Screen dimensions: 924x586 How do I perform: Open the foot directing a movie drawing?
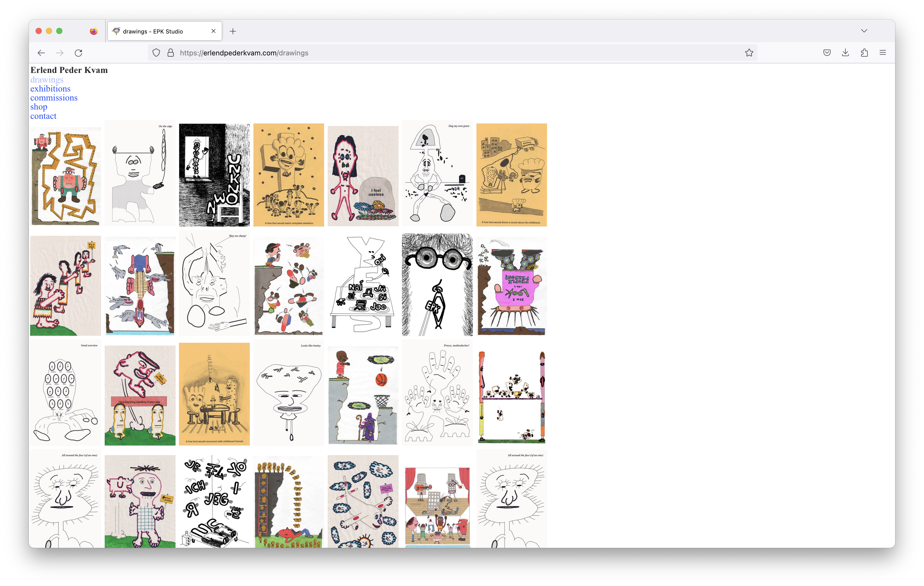point(512,175)
